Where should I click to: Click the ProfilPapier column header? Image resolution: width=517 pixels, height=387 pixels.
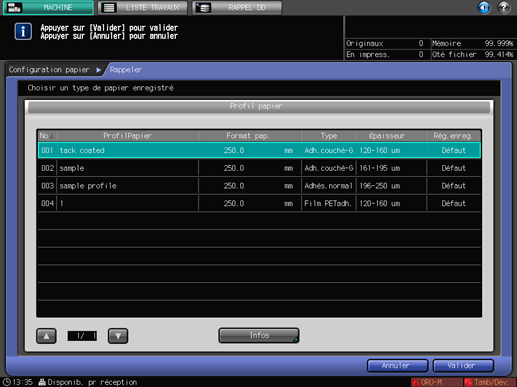127,136
